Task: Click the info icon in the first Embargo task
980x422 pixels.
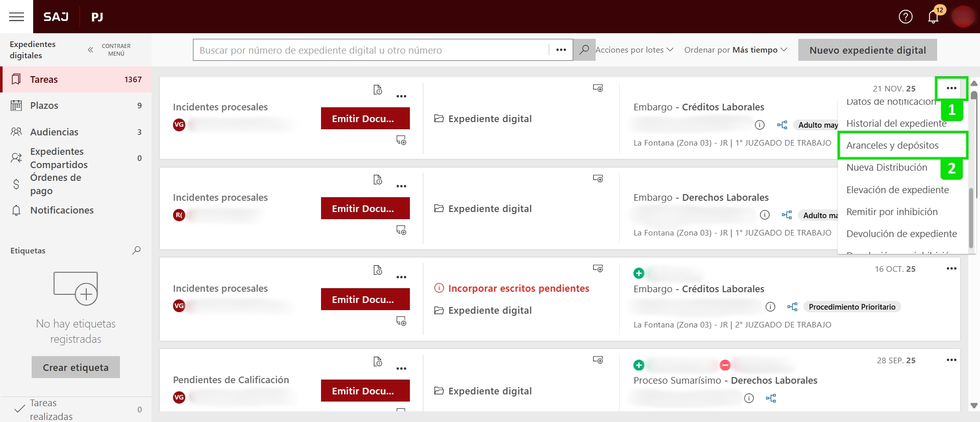Action: point(759,125)
